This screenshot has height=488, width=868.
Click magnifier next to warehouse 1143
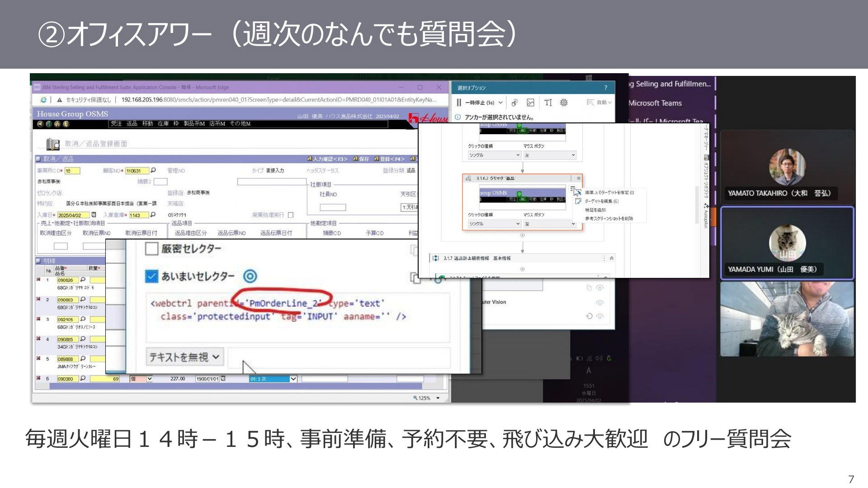point(153,215)
